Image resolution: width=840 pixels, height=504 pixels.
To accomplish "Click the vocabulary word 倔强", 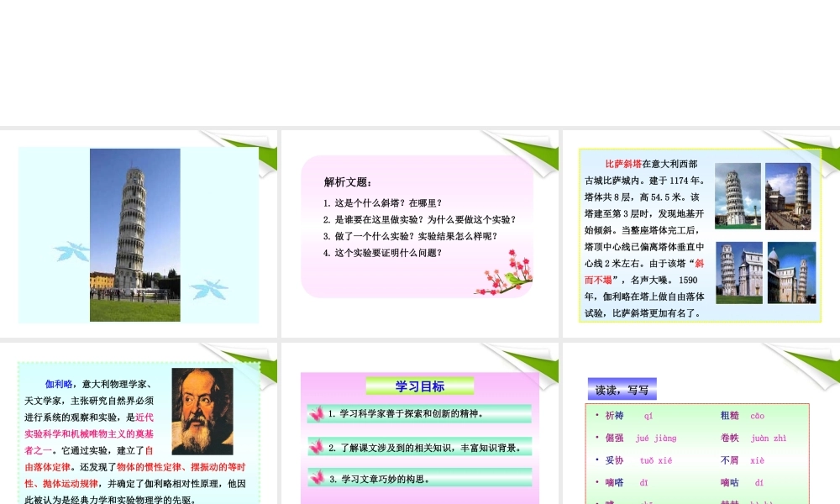I will (615, 438).
